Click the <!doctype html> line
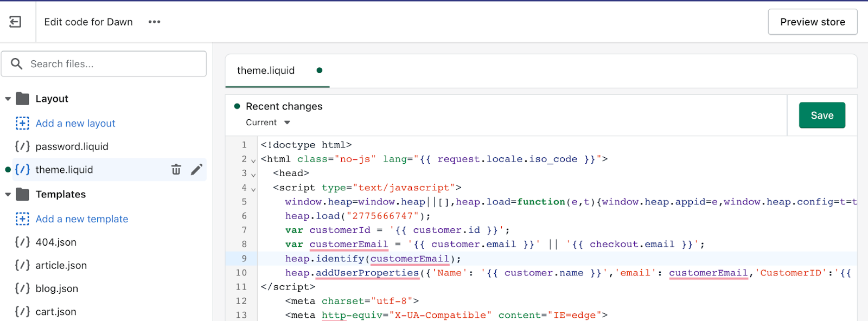The image size is (868, 321). click(x=306, y=145)
